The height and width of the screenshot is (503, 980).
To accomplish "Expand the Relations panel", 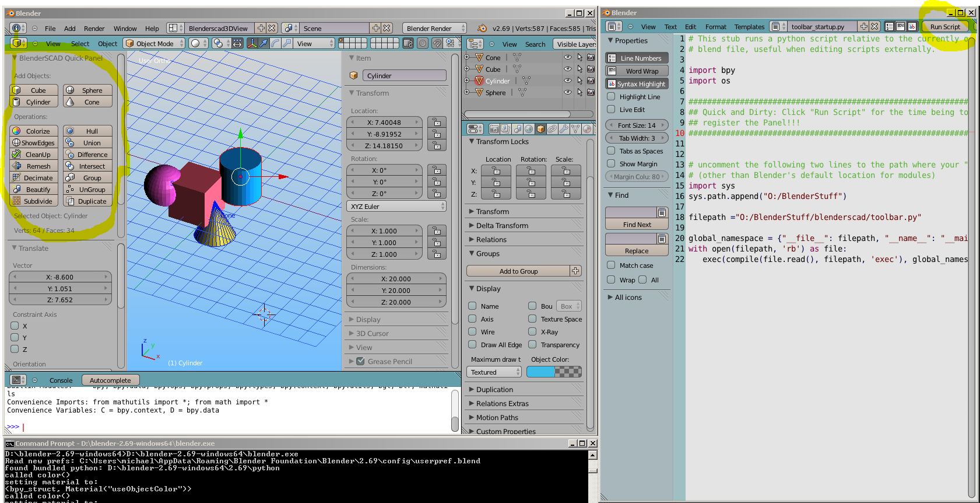I will (491, 239).
